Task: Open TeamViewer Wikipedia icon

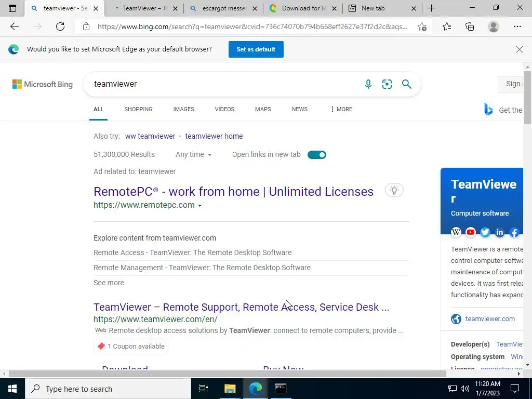Action: pyautogui.click(x=456, y=232)
